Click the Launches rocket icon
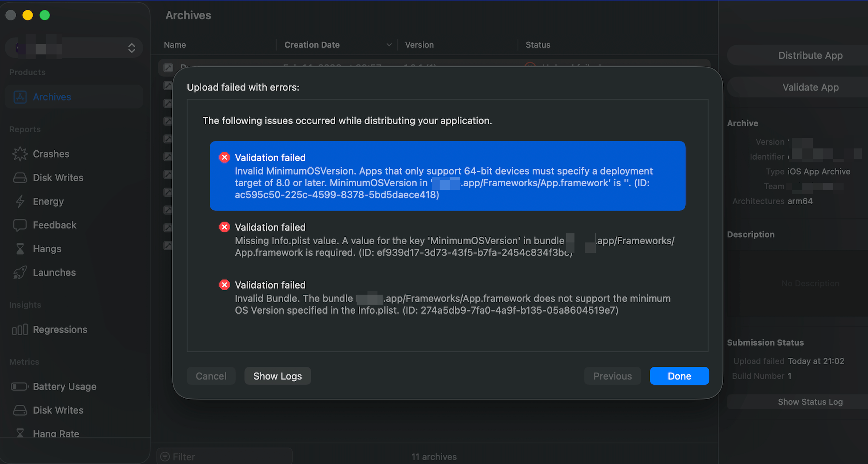 click(x=20, y=272)
